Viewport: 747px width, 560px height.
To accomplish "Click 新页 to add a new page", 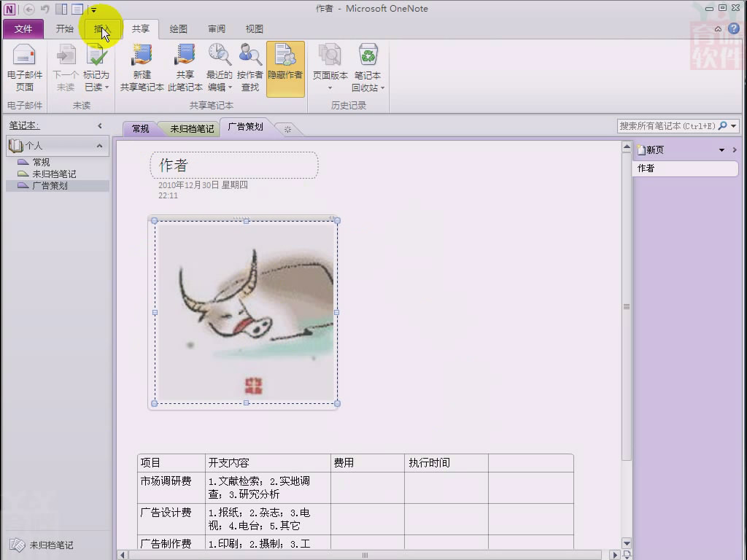I will 651,150.
